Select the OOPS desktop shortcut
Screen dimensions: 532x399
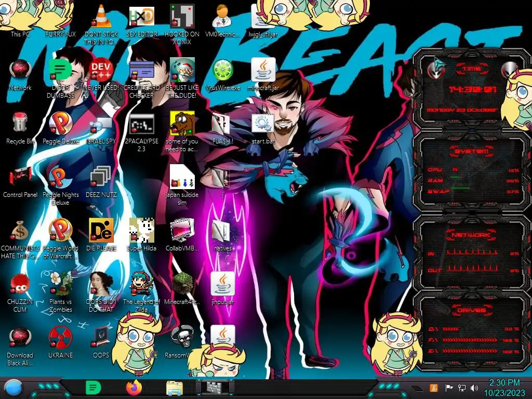click(x=101, y=343)
